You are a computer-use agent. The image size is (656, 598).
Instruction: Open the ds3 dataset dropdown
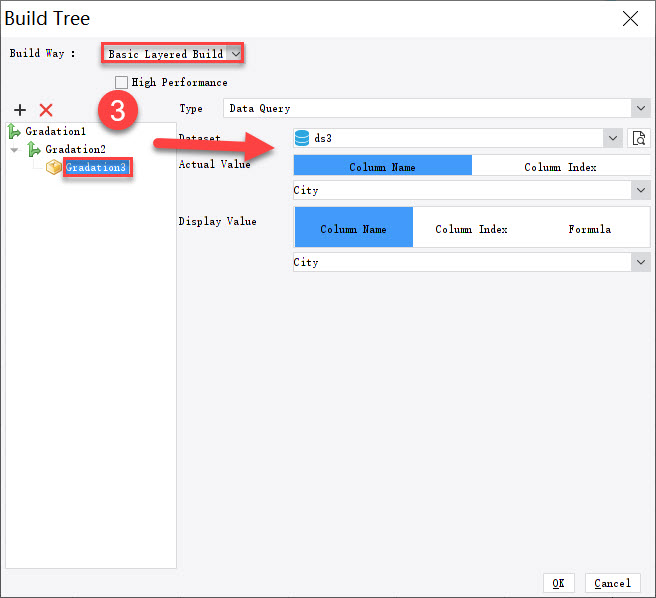(613, 138)
